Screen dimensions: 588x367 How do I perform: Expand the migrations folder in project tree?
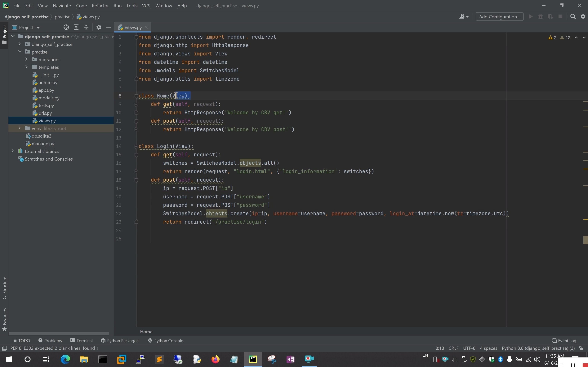(27, 59)
